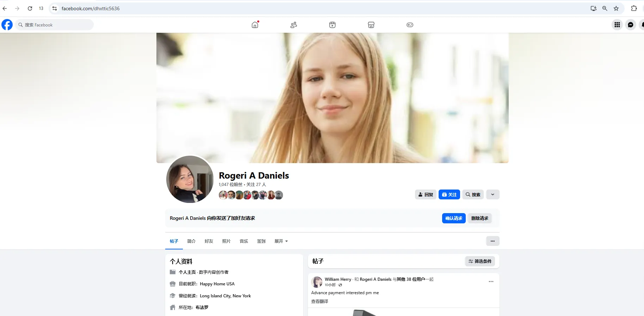Viewport: 644px width, 316px height.
Task: Open Rogeri A Daniels' round profile picture
Action: tap(190, 179)
